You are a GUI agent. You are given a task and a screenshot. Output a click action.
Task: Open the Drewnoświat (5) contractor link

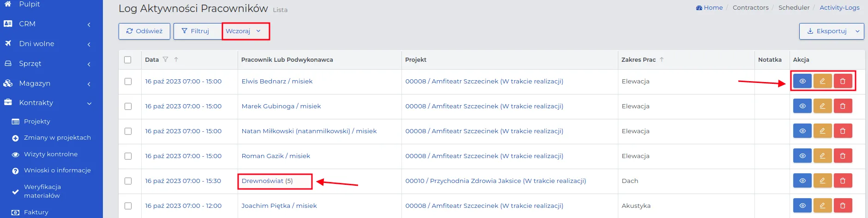(267, 181)
